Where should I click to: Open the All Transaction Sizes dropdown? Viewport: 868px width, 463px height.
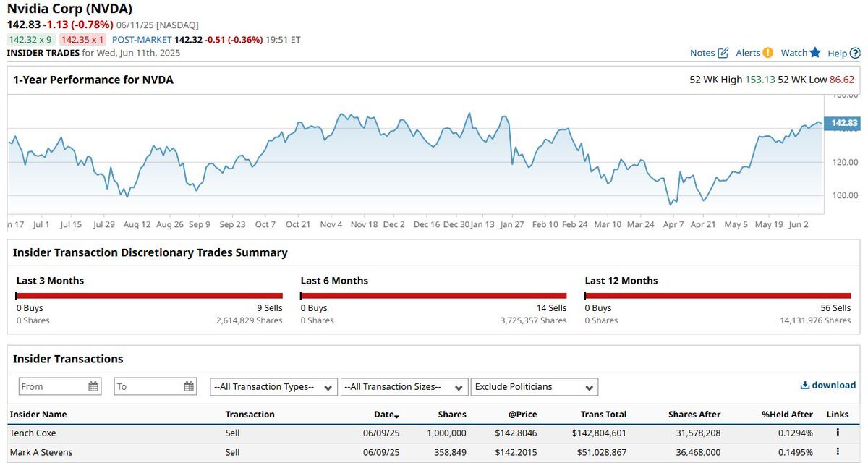click(x=404, y=386)
